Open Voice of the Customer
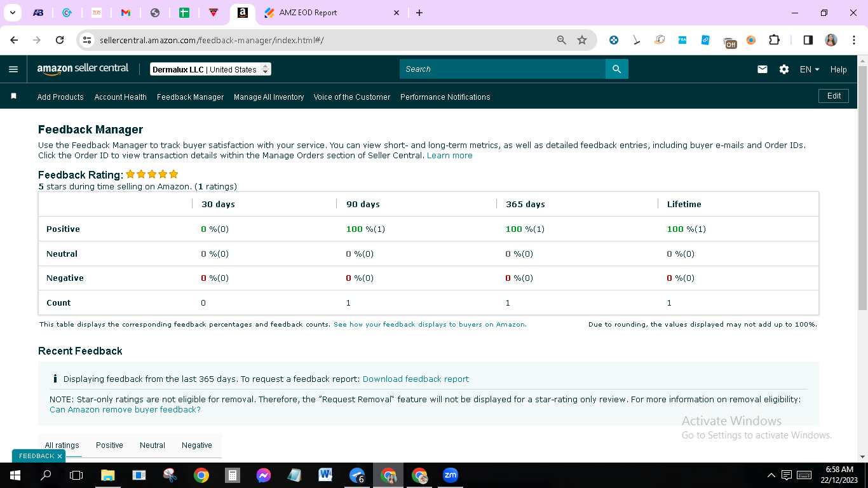The height and width of the screenshot is (488, 868). [352, 97]
